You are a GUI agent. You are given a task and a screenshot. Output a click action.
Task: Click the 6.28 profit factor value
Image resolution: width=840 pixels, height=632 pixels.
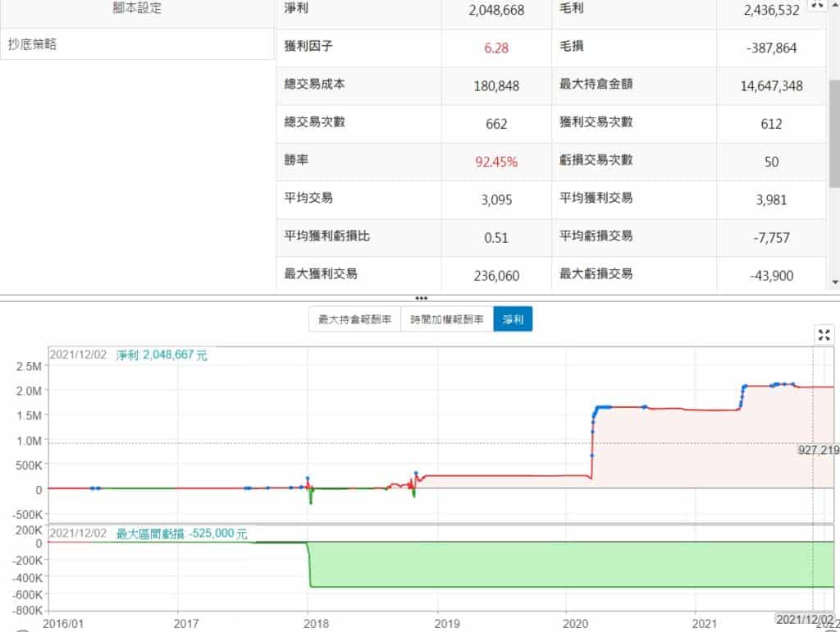coord(496,48)
